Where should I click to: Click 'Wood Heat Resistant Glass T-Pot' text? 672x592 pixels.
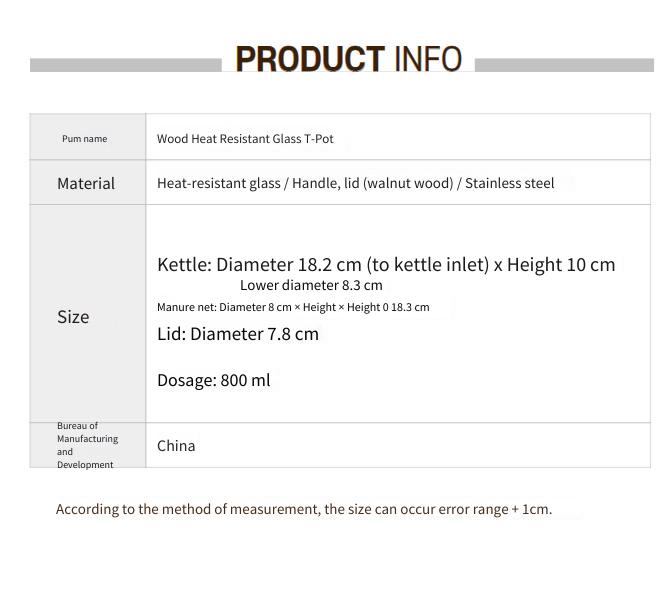[x=245, y=139]
